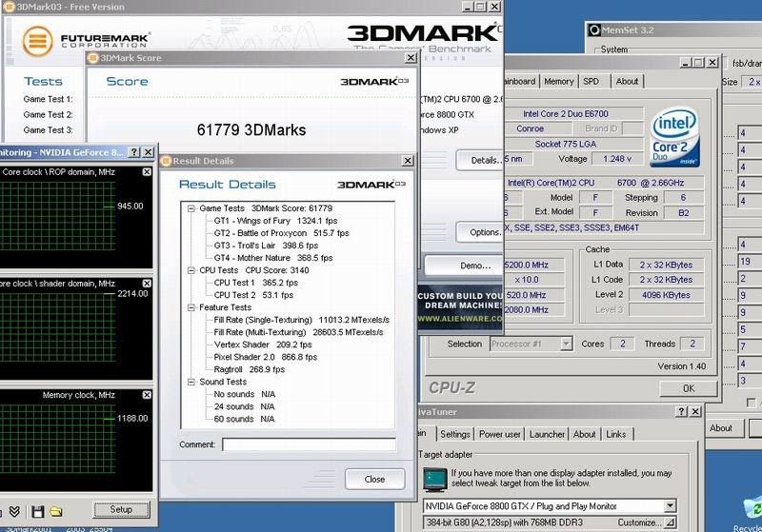Click into the Comment text field
Viewport: 762px width, 532px height.
coord(309,444)
